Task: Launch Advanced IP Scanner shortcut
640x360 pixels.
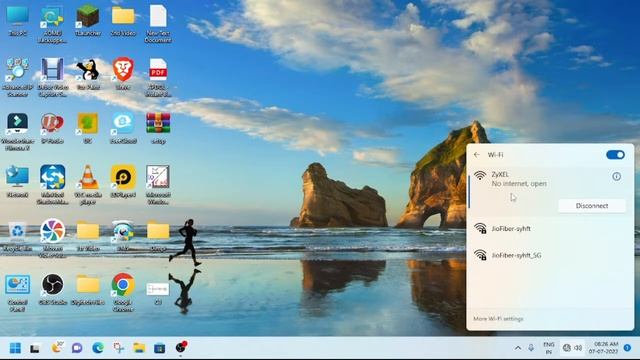Action: (18, 77)
